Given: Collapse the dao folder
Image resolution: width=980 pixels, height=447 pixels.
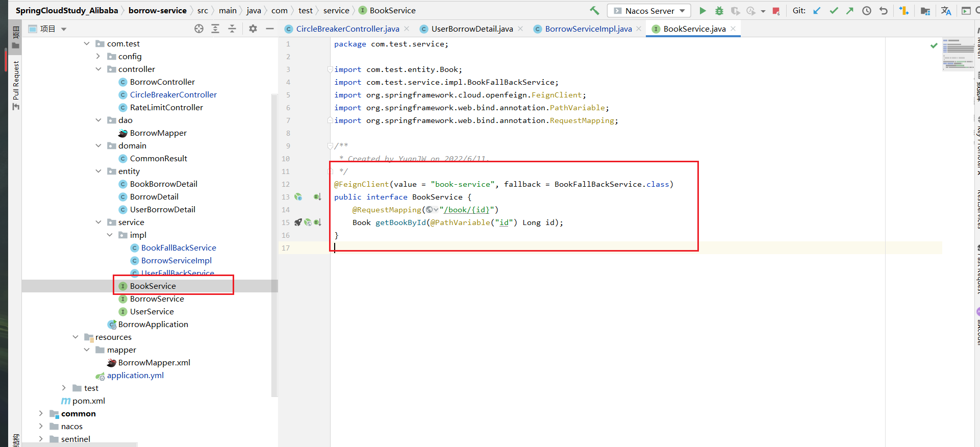Looking at the screenshot, I should (98, 120).
